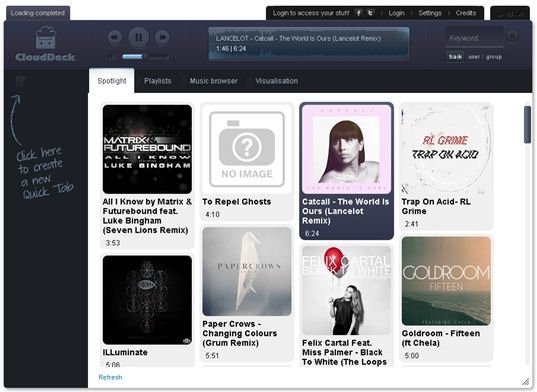Click the 'ILLuminate' title text
Viewport: 537px width, 392px height.
125,352
